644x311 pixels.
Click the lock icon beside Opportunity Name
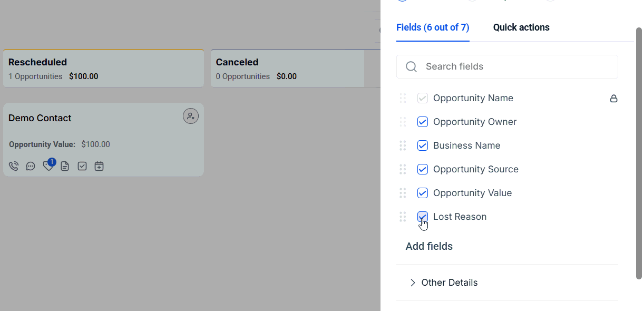click(x=613, y=98)
